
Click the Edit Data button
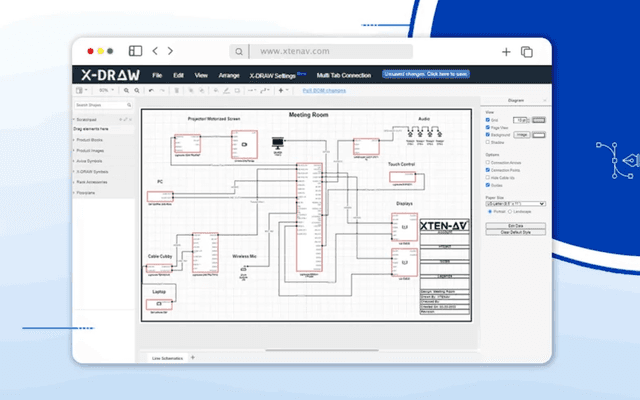[516, 226]
